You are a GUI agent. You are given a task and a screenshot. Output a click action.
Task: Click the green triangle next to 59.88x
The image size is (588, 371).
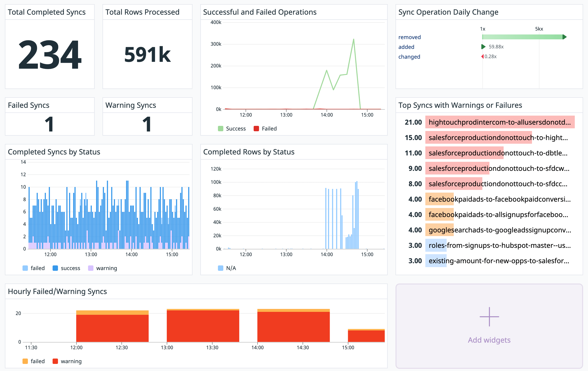click(483, 47)
